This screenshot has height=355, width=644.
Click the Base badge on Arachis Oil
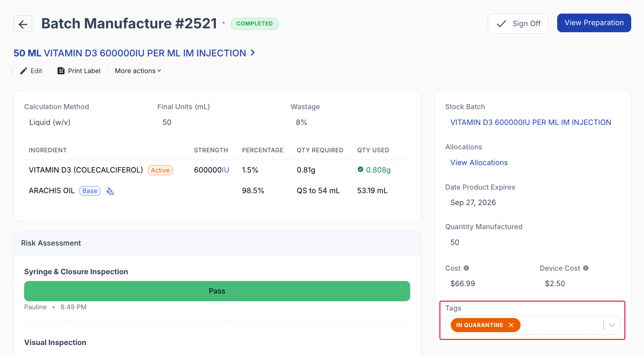click(90, 191)
